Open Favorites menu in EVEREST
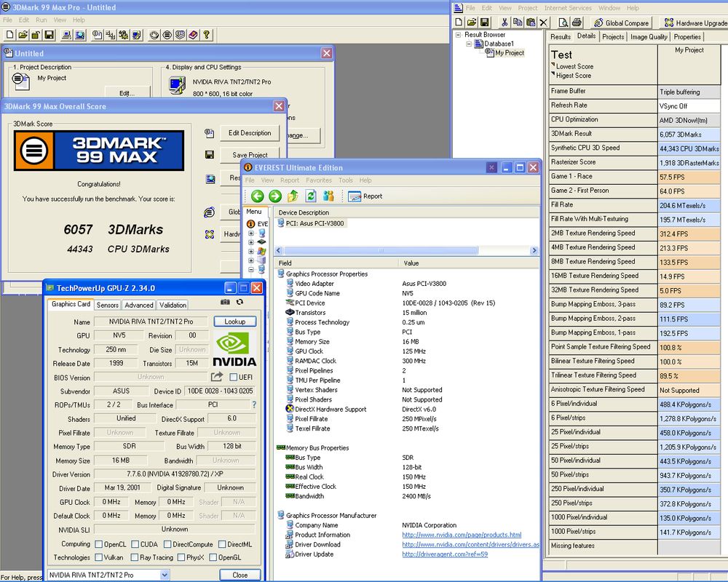Image resolution: width=728 pixels, height=582 pixels. pos(319,180)
